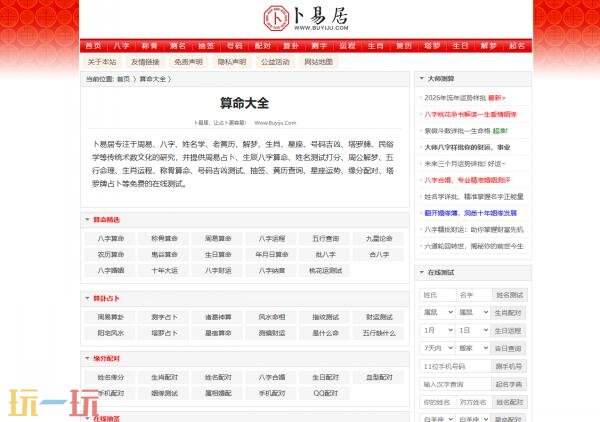Click the 生日运程 button
The width and height of the screenshot is (600, 422).
pos(508,331)
